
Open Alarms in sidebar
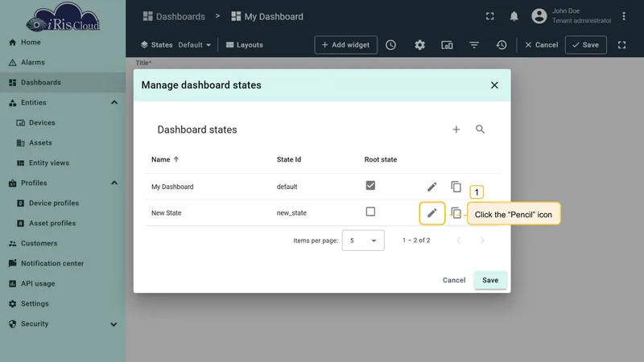point(63,63)
